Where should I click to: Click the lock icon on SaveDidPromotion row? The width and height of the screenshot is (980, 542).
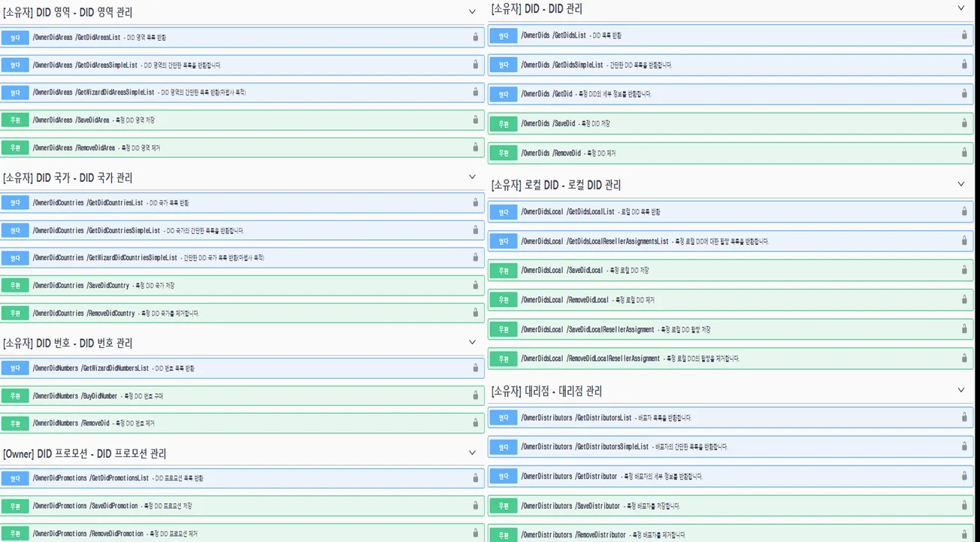pos(475,505)
